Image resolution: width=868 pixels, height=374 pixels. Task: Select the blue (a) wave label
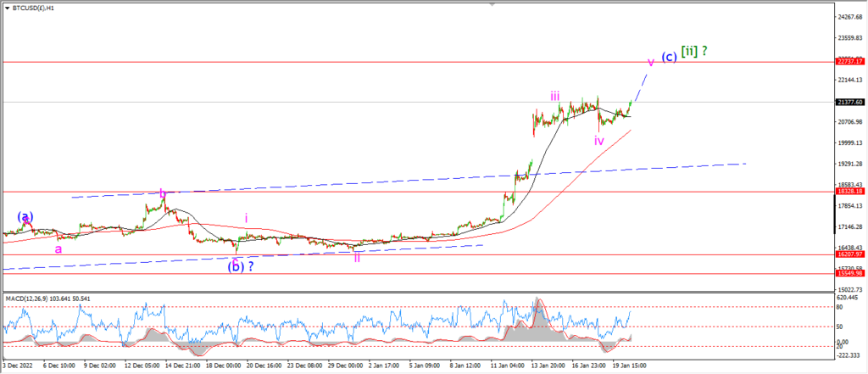coord(25,216)
